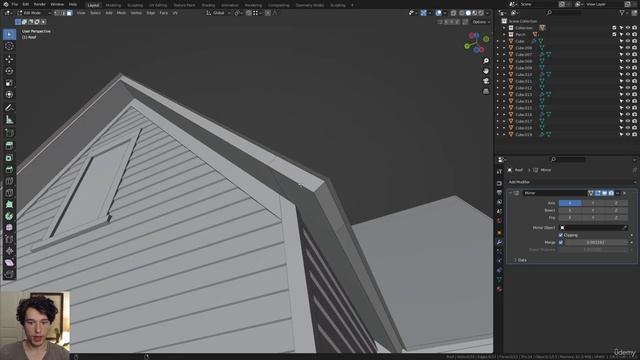
Task: Select the Rotate tool
Action: (9, 71)
